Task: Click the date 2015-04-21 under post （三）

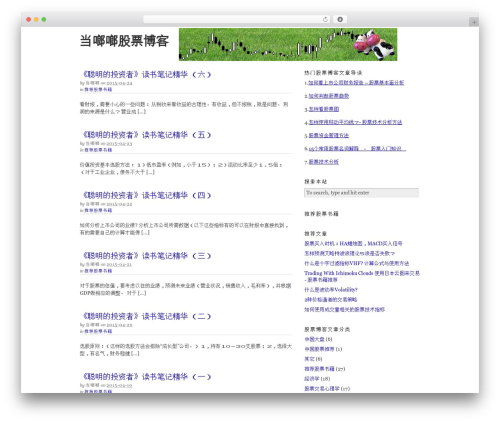Action: click(x=119, y=265)
